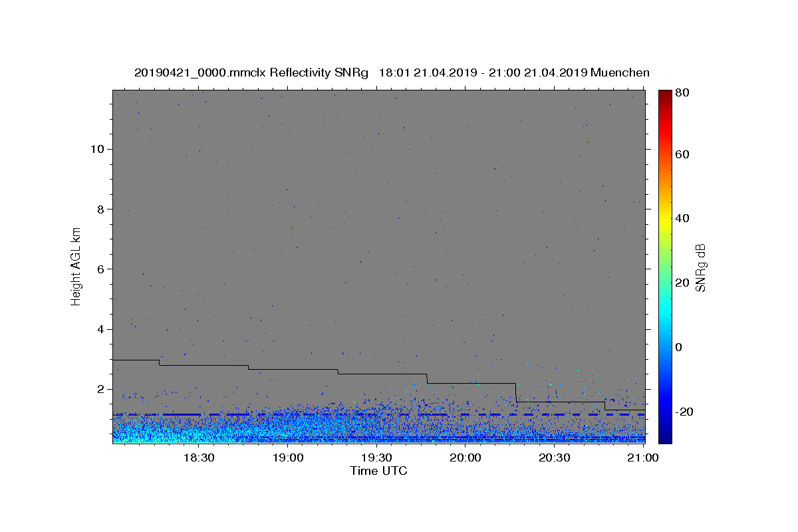Click the 'SNRg dB' colorbar label

pyautogui.click(x=700, y=268)
